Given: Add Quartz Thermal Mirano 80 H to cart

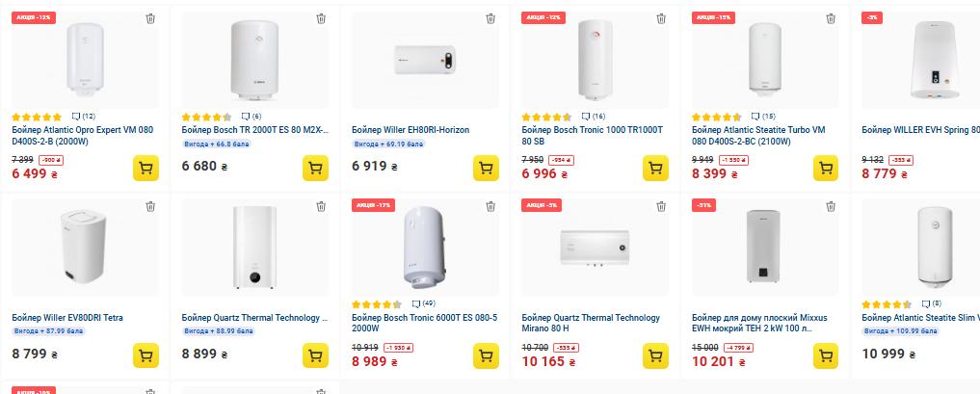Looking at the screenshot, I should point(655,355).
